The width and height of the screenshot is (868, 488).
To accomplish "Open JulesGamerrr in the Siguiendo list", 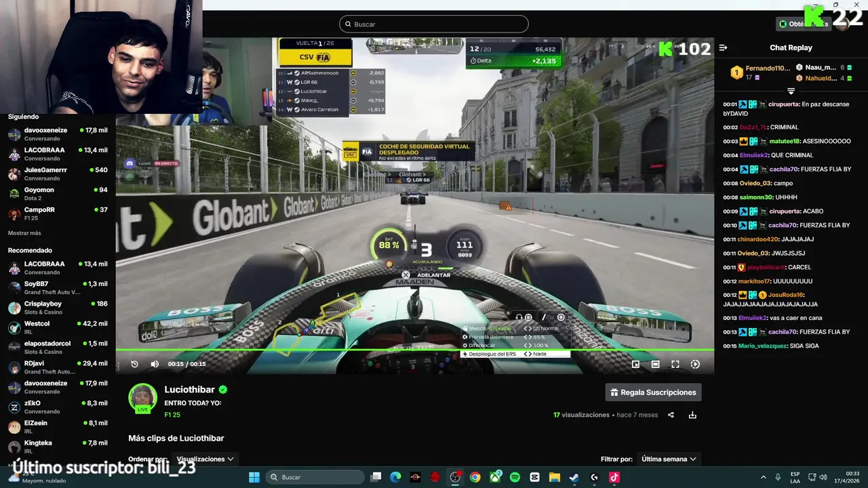I will 58,174.
